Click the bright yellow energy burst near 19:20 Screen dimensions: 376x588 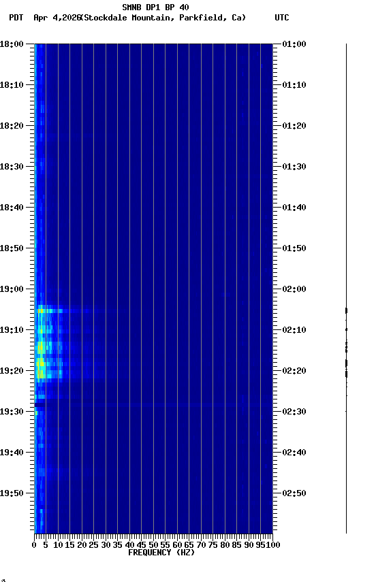[41, 370]
